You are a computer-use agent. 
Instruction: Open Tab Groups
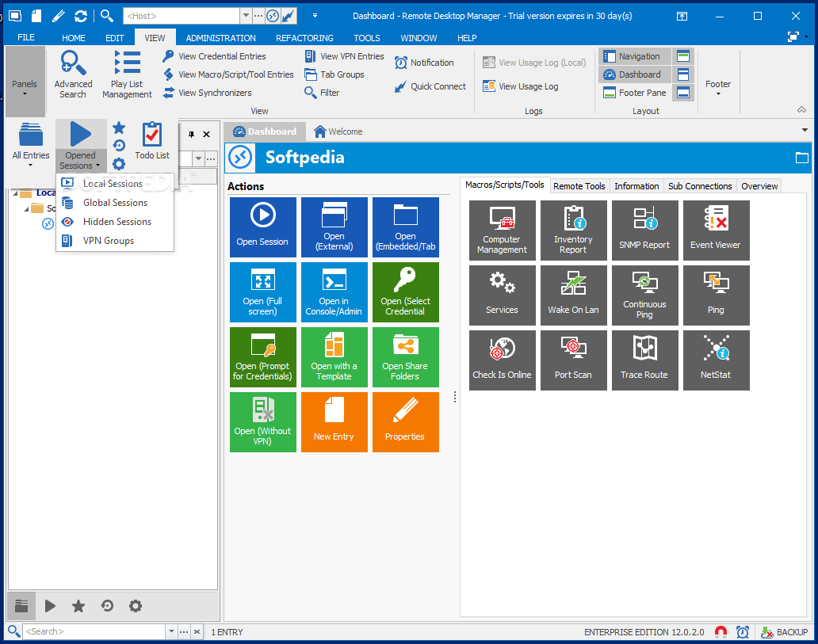pos(334,74)
